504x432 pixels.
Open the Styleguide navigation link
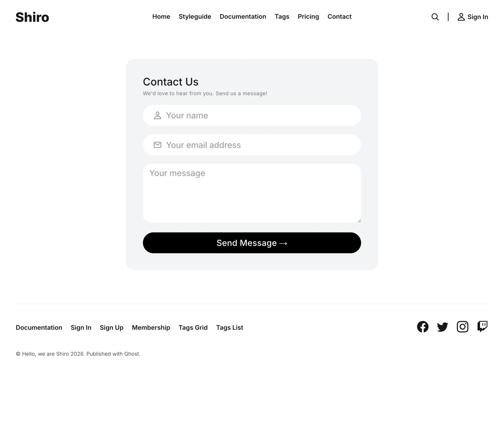pyautogui.click(x=195, y=17)
